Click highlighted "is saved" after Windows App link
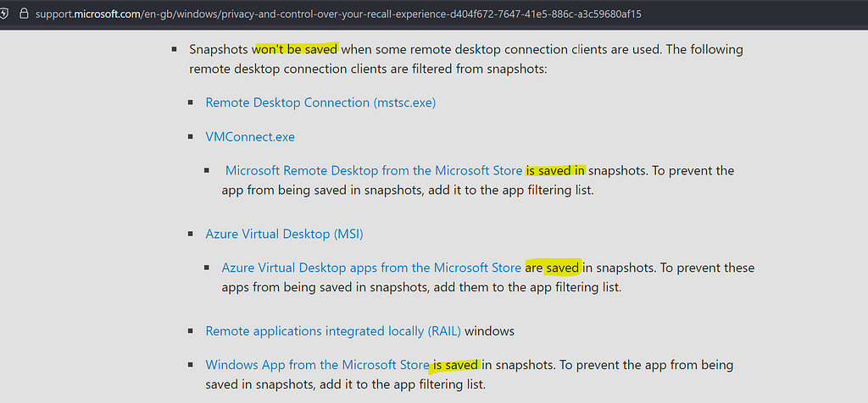This screenshot has height=403, width=868. point(455,365)
